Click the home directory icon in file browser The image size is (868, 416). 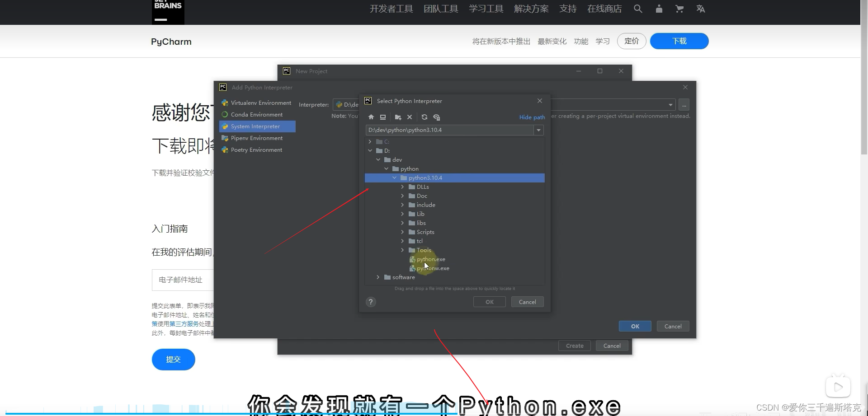click(x=371, y=117)
